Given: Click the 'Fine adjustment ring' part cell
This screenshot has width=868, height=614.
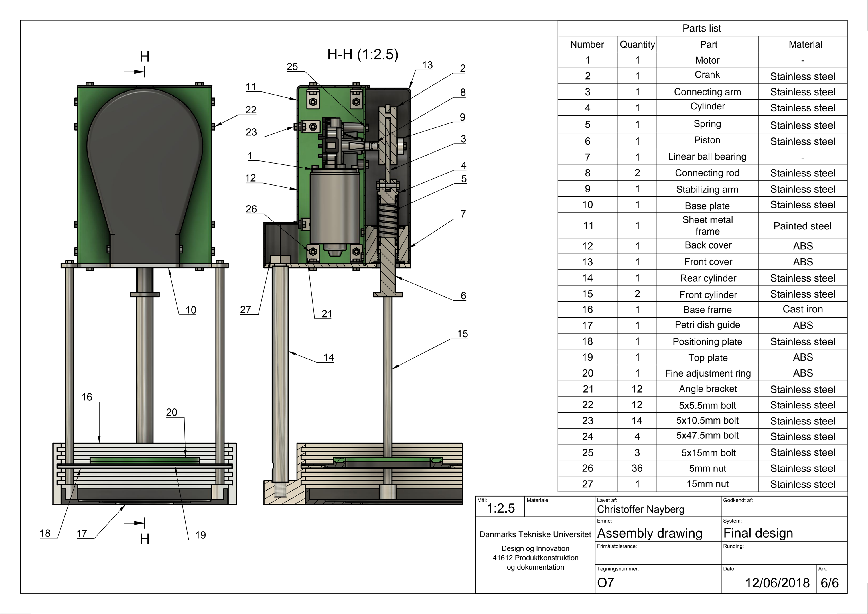Looking at the screenshot, I should [x=707, y=373].
